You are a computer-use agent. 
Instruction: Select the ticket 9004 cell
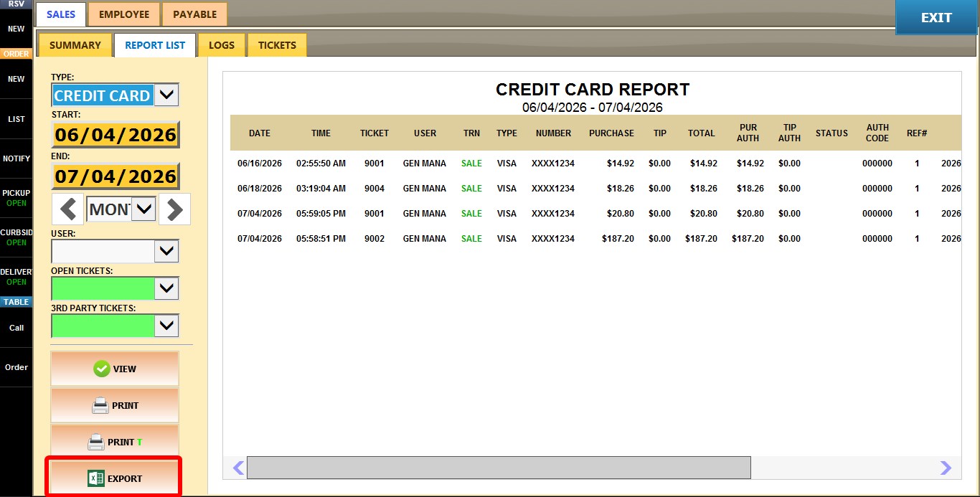[374, 189]
